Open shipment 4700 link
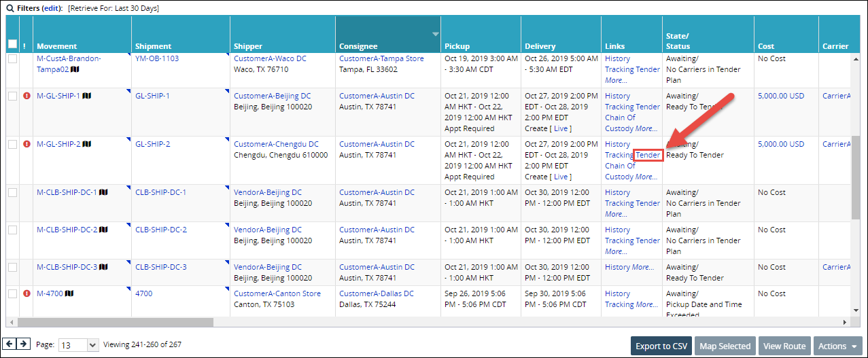 [144, 293]
